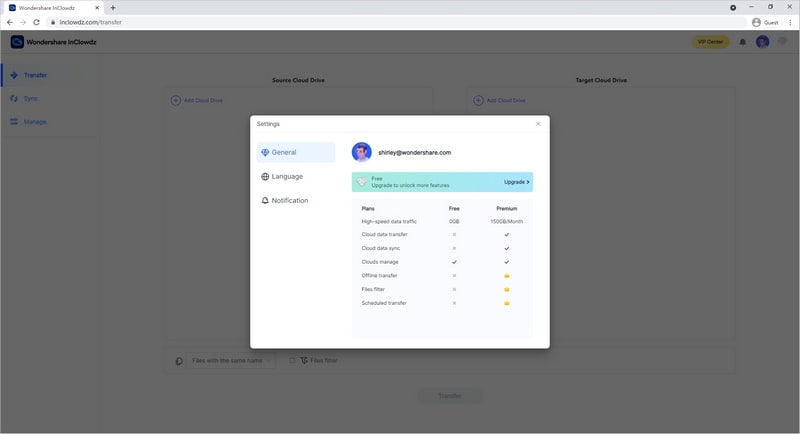800x434 pixels.
Task: Close the Wondershare InClowdz browser tab
Action: click(x=97, y=8)
